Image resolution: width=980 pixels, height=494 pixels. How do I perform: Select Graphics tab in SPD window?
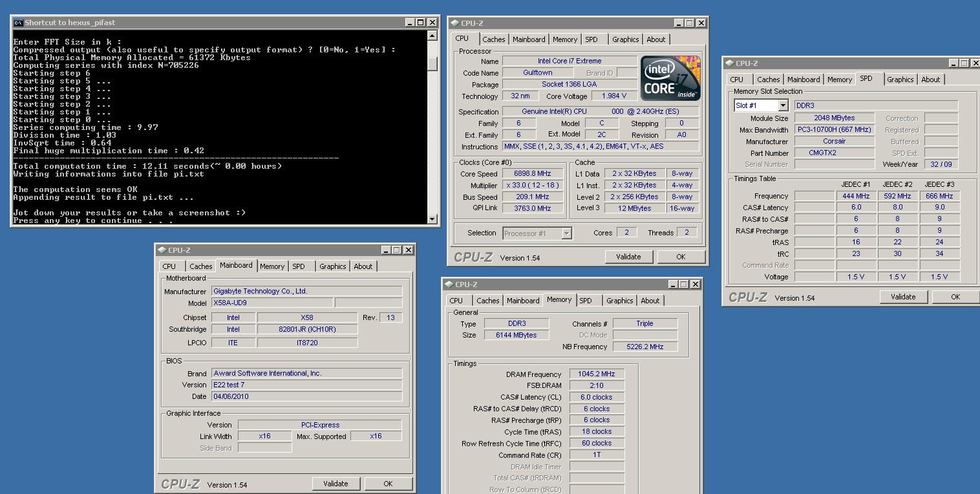[900, 80]
